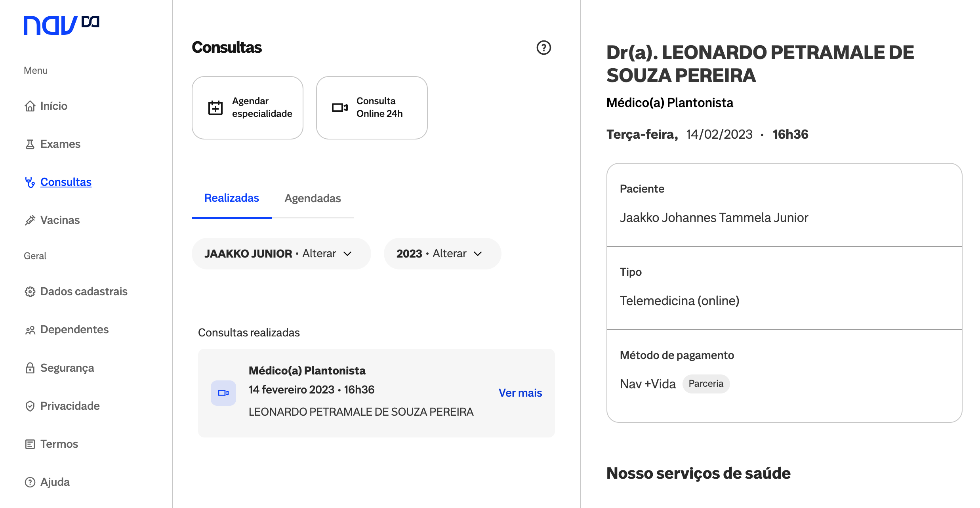The image size is (980, 508).
Task: Click the video camera icon for Consulta Online 24h
Action: coord(339,107)
